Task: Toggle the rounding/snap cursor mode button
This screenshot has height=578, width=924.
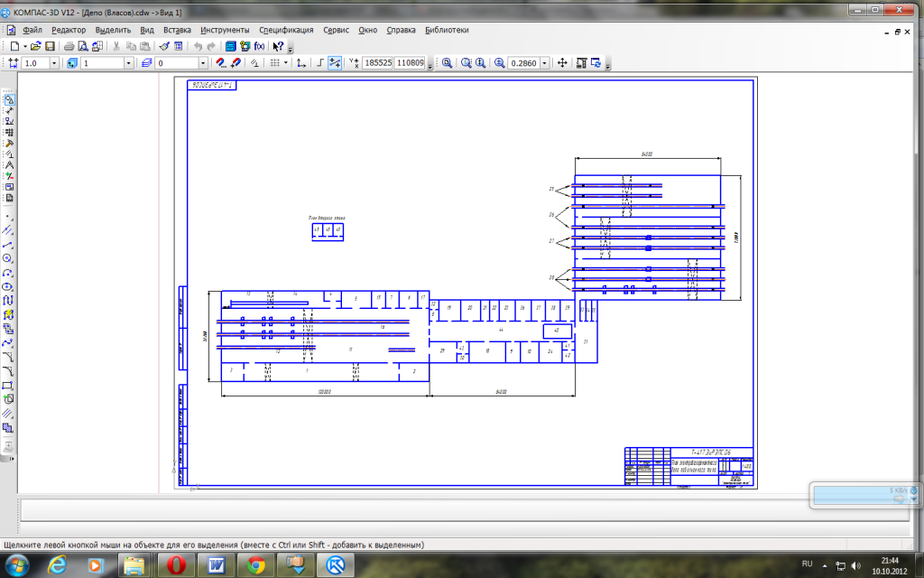Action: 335,62
